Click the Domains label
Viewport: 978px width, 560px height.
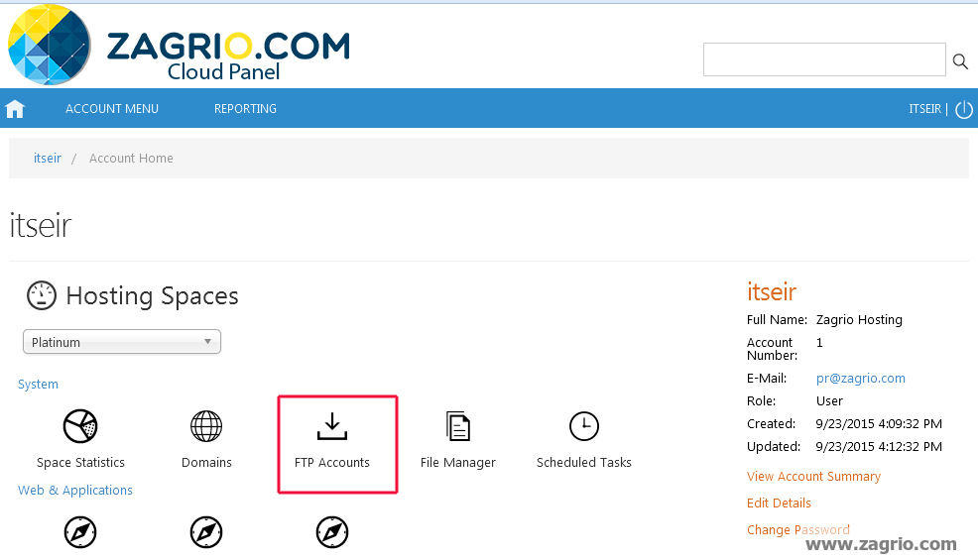(206, 462)
